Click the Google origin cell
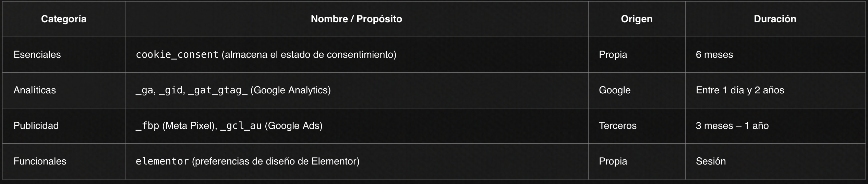The height and width of the screenshot is (184, 868). point(615,90)
